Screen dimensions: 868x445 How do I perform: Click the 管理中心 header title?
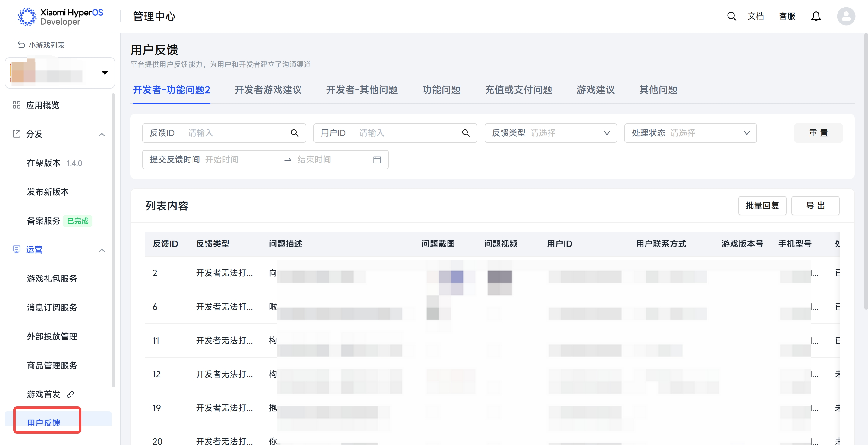pos(154,17)
